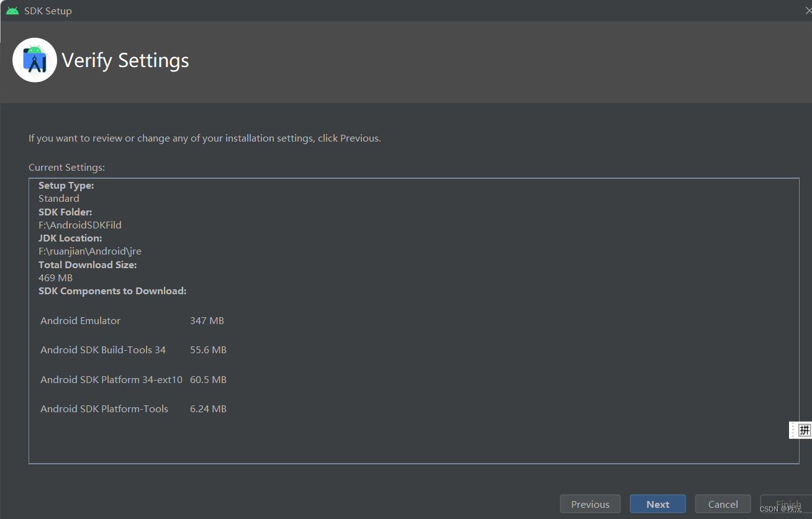Click the 'Verify Settings' heading
Image resolution: width=812 pixels, height=519 pixels.
pyautogui.click(x=125, y=60)
